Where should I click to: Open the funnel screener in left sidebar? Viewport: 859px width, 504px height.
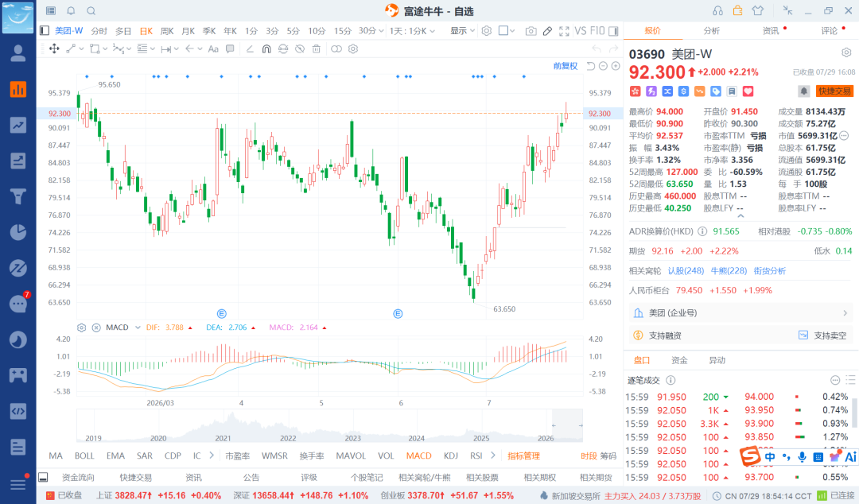tap(18, 196)
